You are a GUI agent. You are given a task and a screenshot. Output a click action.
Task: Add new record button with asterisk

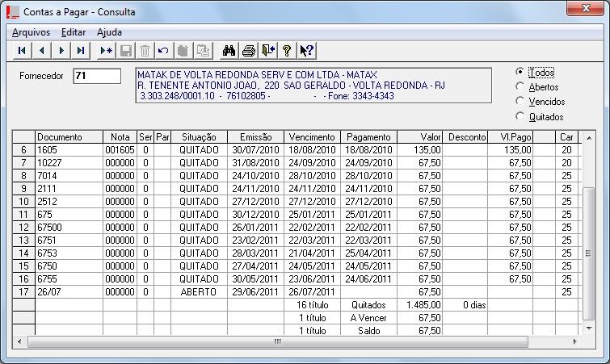(x=106, y=51)
